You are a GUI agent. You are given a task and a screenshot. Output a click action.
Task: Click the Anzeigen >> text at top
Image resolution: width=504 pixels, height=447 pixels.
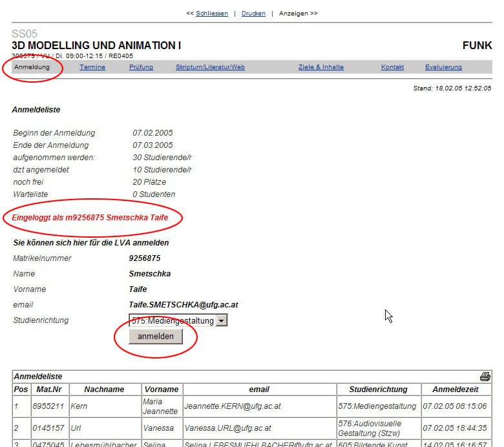click(298, 14)
